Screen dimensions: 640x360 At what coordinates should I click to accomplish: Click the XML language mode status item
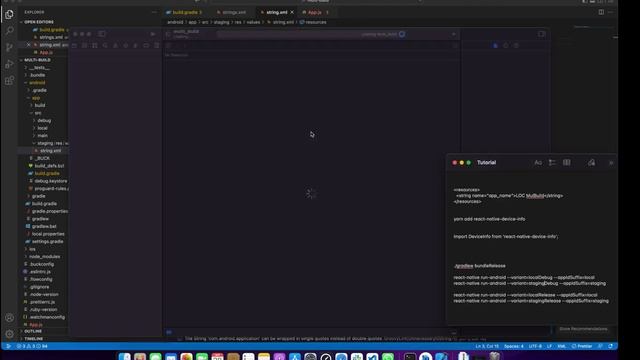click(x=562, y=346)
